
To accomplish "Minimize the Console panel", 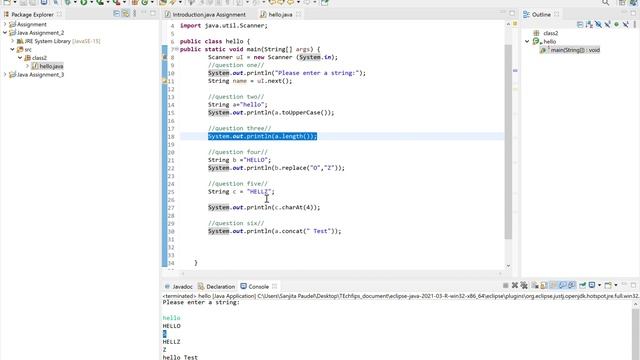I will click(x=624, y=284).
